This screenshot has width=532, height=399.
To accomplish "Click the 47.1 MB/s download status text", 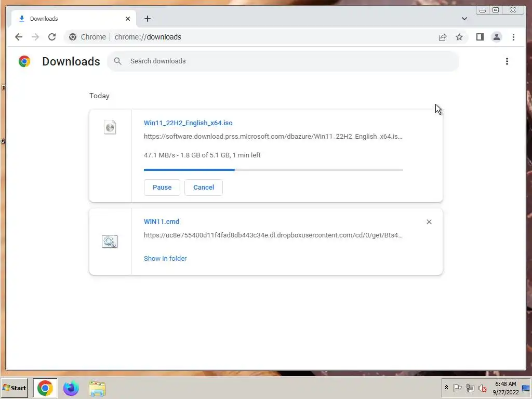I will click(202, 155).
